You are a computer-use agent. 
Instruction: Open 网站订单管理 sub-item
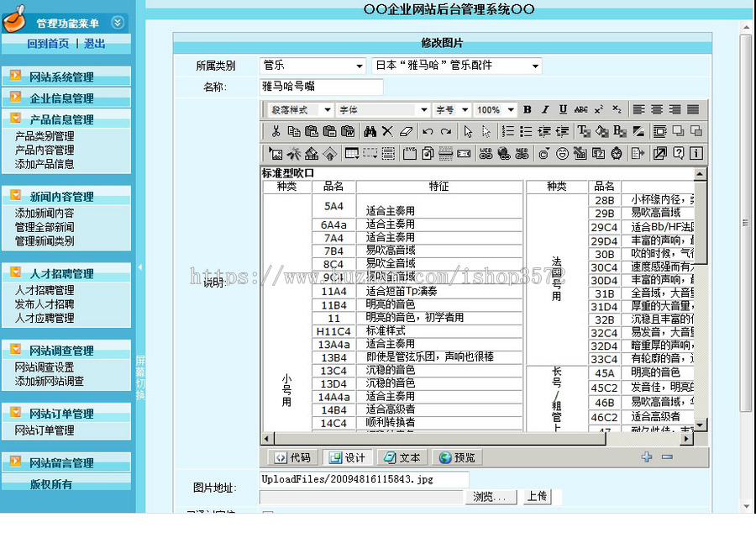tap(45, 430)
